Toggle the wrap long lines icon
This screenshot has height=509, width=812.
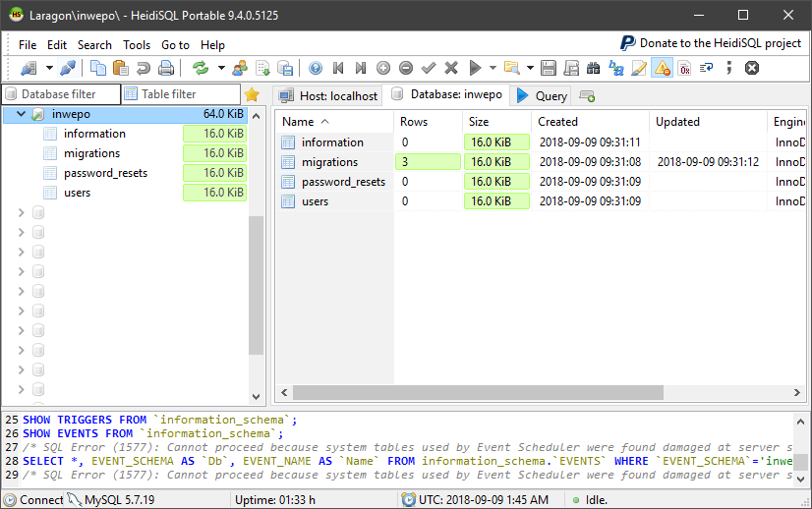click(706, 68)
